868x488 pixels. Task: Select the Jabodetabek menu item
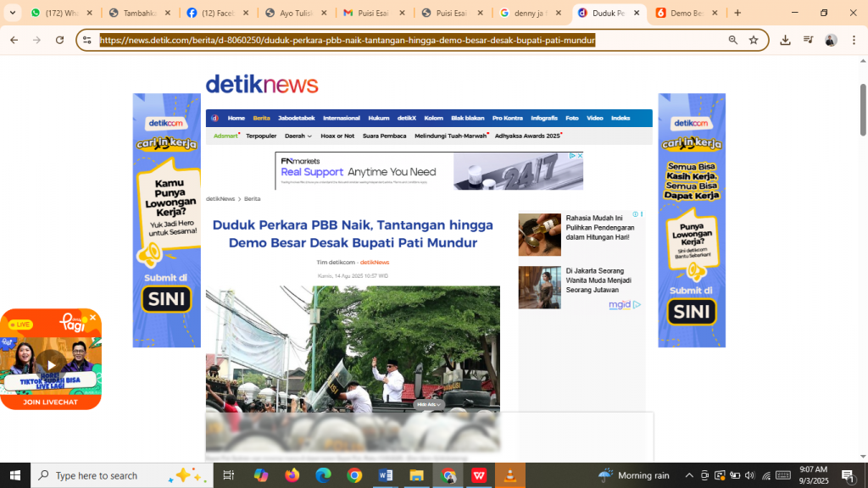296,118
